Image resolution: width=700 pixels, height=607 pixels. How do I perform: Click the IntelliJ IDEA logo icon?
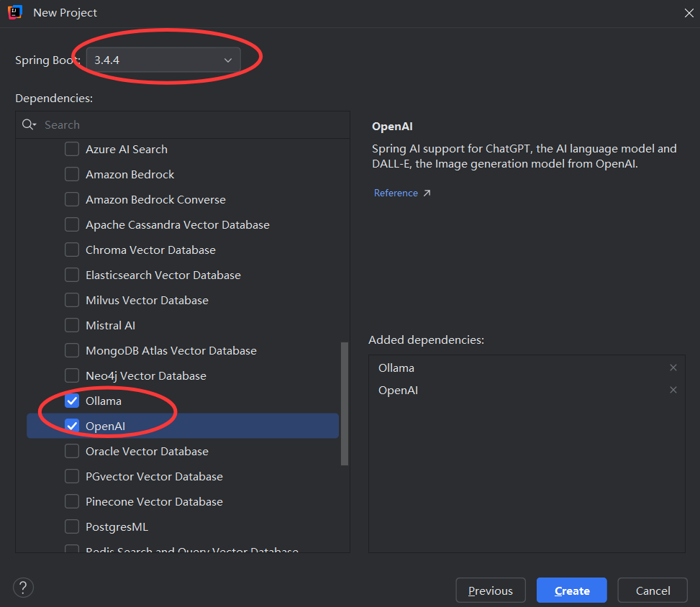tap(15, 12)
